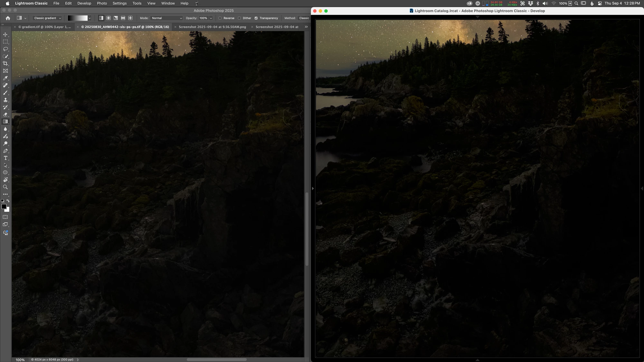Show more document tabs with double arrow
The height and width of the screenshot is (362, 644).
(306, 27)
